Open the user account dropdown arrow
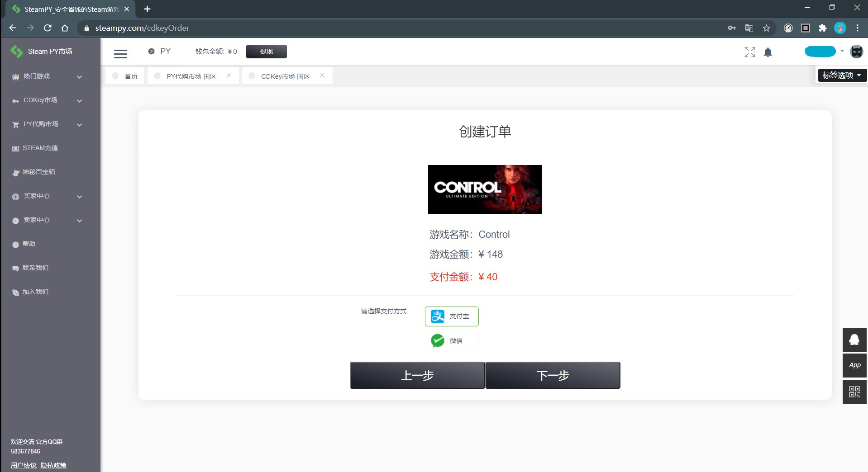This screenshot has width=868, height=472. pos(842,51)
